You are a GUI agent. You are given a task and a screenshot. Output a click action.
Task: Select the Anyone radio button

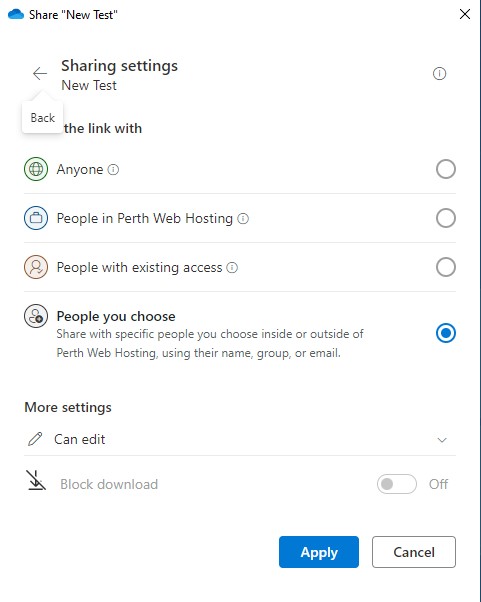point(446,169)
